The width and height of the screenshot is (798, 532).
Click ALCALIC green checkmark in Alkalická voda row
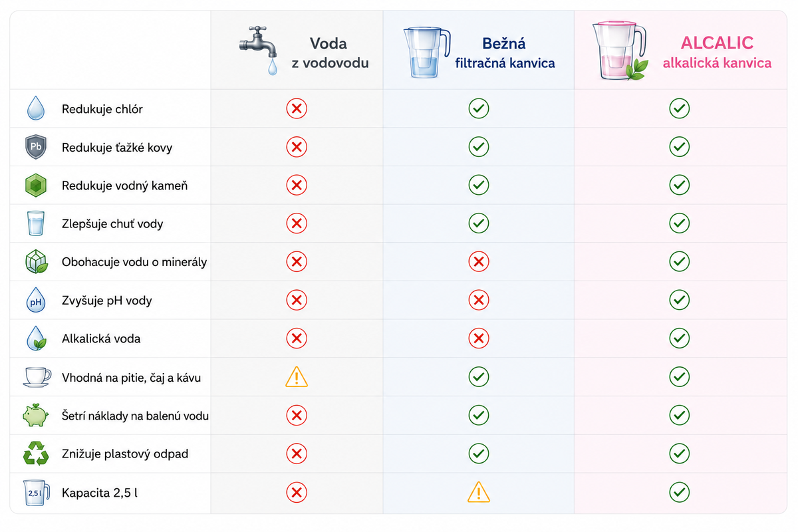coord(679,339)
